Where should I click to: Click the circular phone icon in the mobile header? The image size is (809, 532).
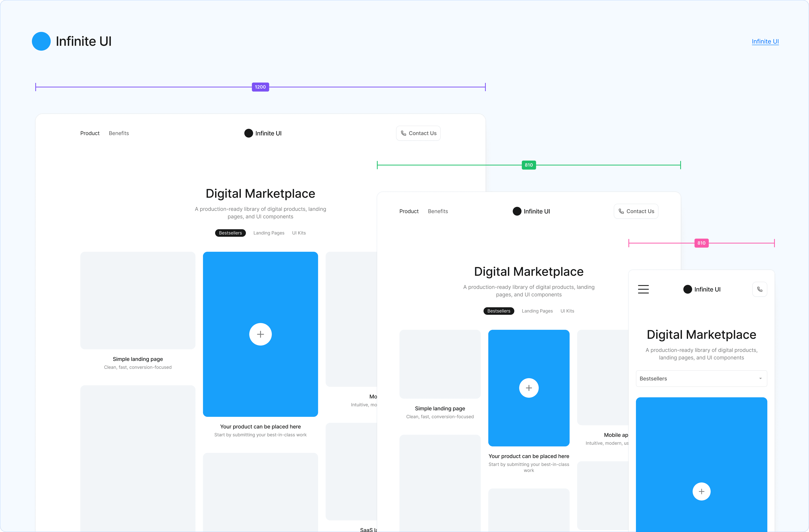(760, 289)
